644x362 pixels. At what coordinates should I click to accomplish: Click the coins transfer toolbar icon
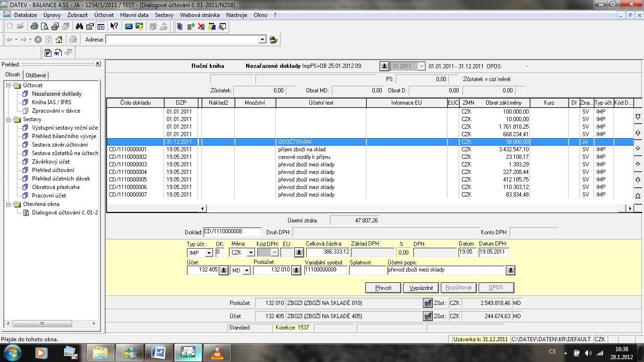click(211, 26)
